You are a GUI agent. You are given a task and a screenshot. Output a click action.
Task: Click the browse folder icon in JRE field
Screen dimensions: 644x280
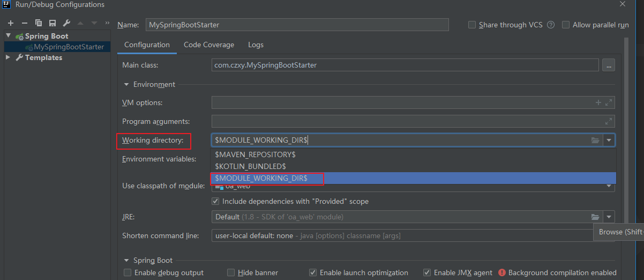tap(595, 217)
